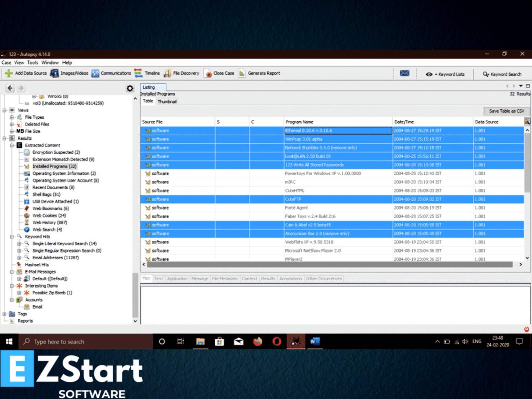Select Web History in the results tree

[x=49, y=222]
